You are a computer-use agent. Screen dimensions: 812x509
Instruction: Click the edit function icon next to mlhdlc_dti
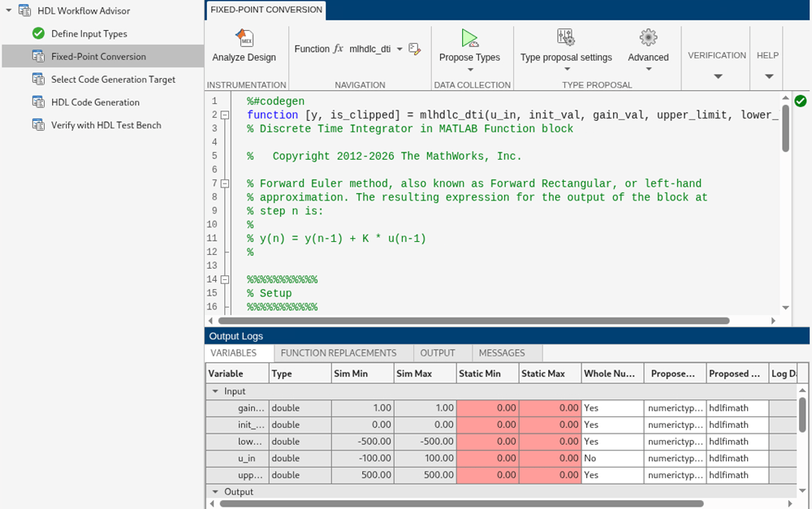pos(414,50)
